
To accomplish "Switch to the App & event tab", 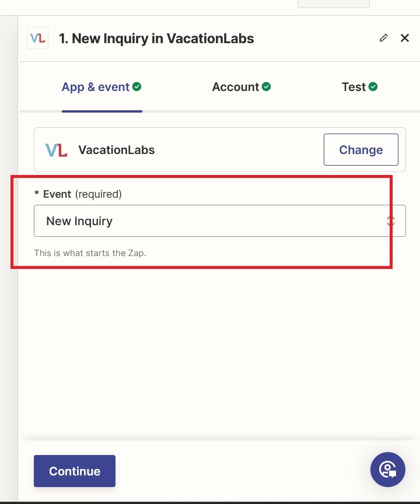I will coord(96,87).
